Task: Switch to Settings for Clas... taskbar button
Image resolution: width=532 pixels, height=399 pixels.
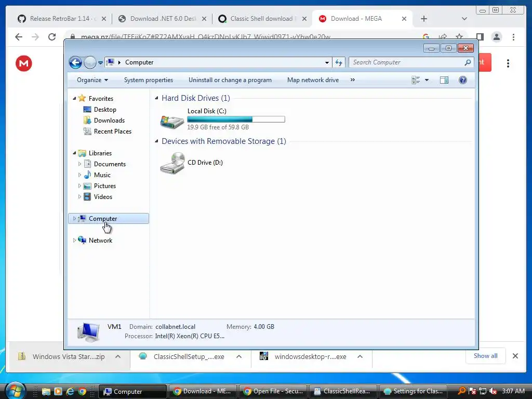Action: [413, 391]
